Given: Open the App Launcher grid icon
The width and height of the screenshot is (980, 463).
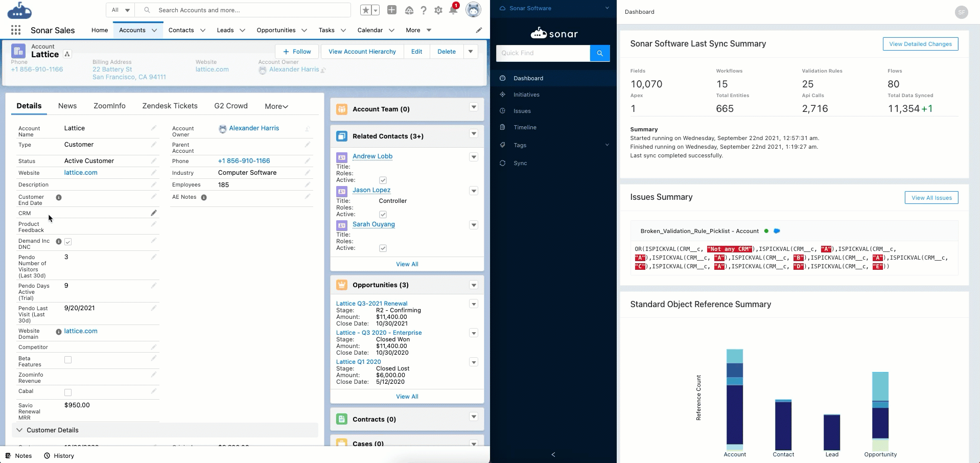Looking at the screenshot, I should [16, 30].
